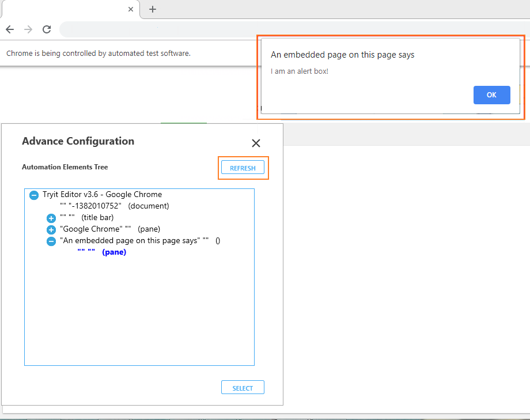The height and width of the screenshot is (420, 530).
Task: Collapse the Tryit Editor root node
Action: click(x=34, y=195)
